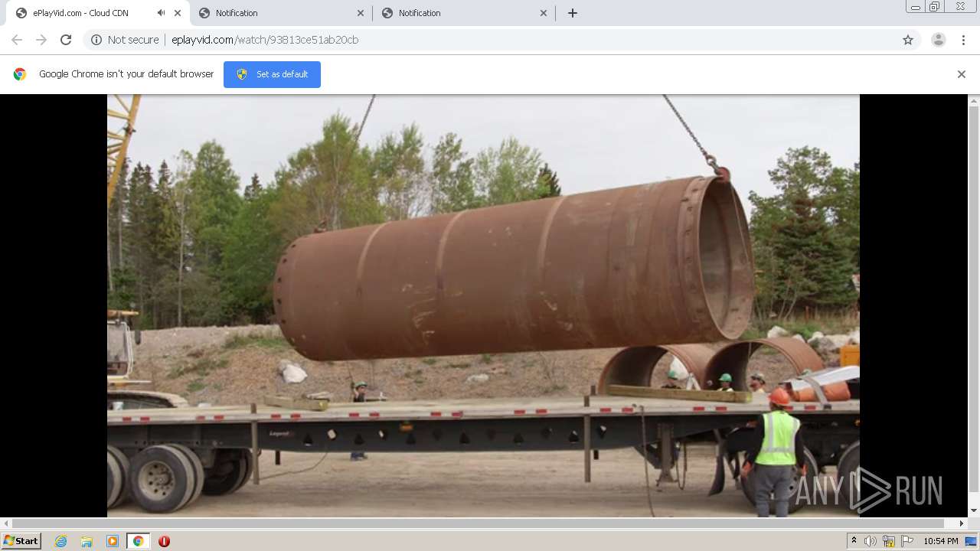Select Chrome icon in taskbar
The image size is (980, 551).
[x=138, y=541]
